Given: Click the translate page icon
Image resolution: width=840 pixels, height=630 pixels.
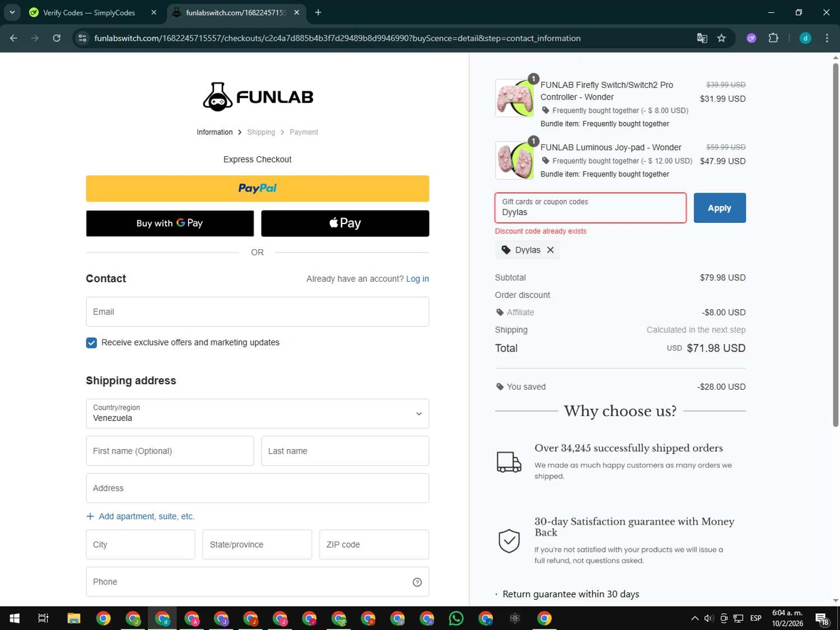Looking at the screenshot, I should pyautogui.click(x=702, y=38).
